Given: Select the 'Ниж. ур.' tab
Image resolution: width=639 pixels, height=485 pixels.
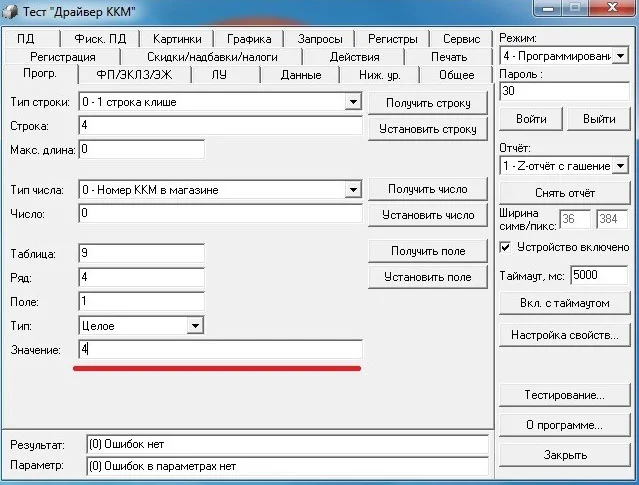Looking at the screenshot, I should pyautogui.click(x=380, y=75).
